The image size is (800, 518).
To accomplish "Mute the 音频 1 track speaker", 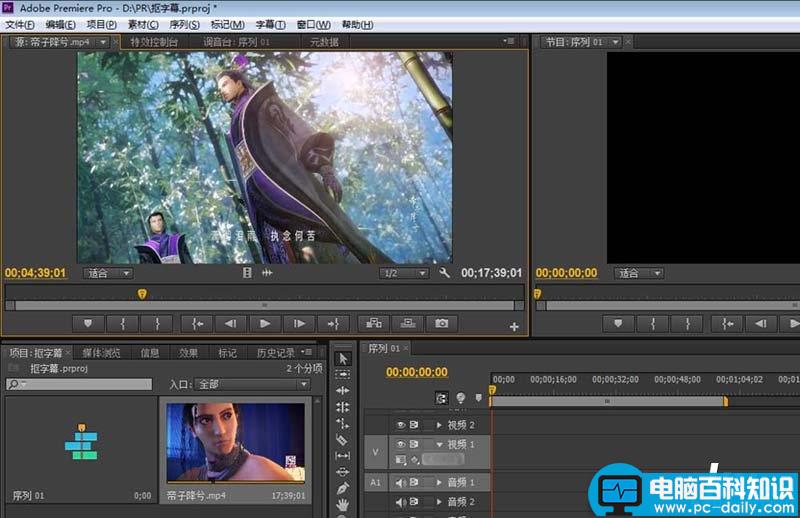I will (x=401, y=482).
